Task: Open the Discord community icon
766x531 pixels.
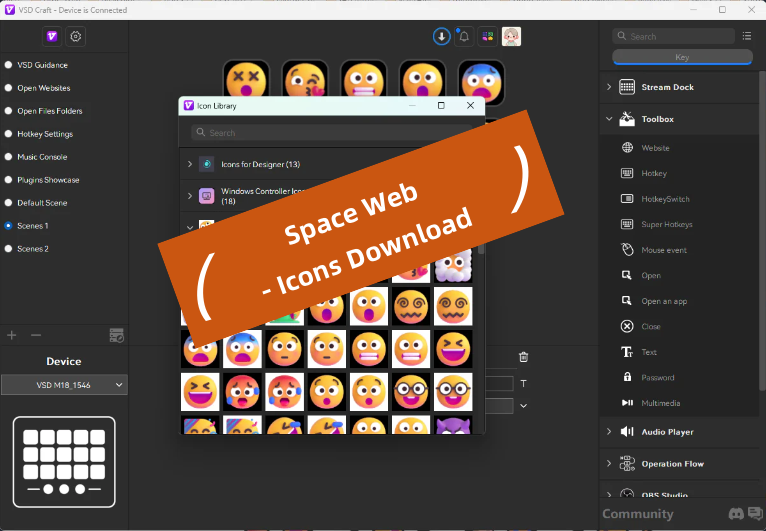Action: [x=737, y=514]
